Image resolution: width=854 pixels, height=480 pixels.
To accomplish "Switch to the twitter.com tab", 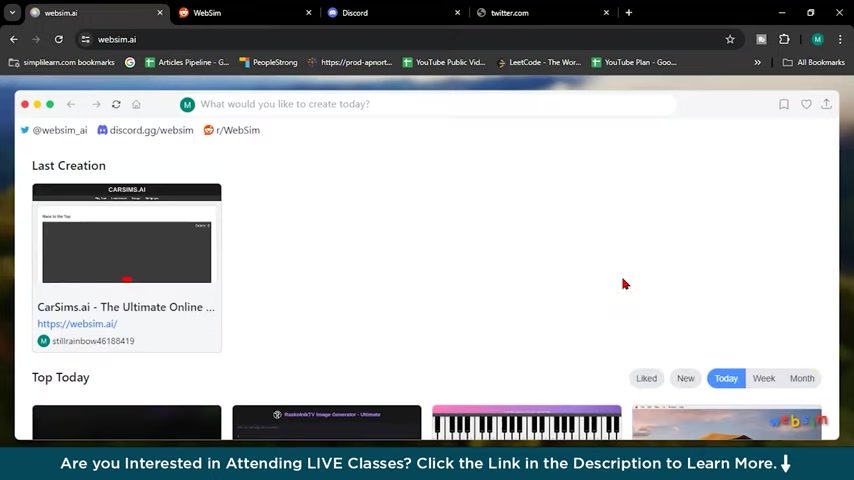I will pos(542,13).
